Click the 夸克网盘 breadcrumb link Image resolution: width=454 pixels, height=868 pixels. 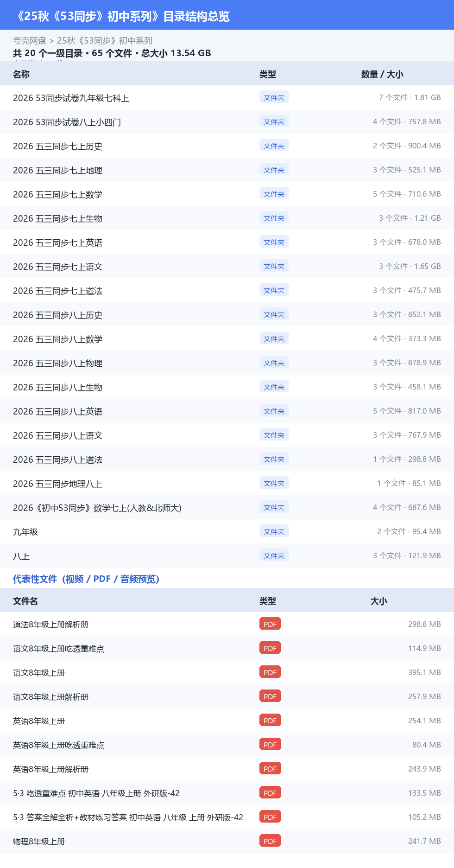tap(30, 41)
